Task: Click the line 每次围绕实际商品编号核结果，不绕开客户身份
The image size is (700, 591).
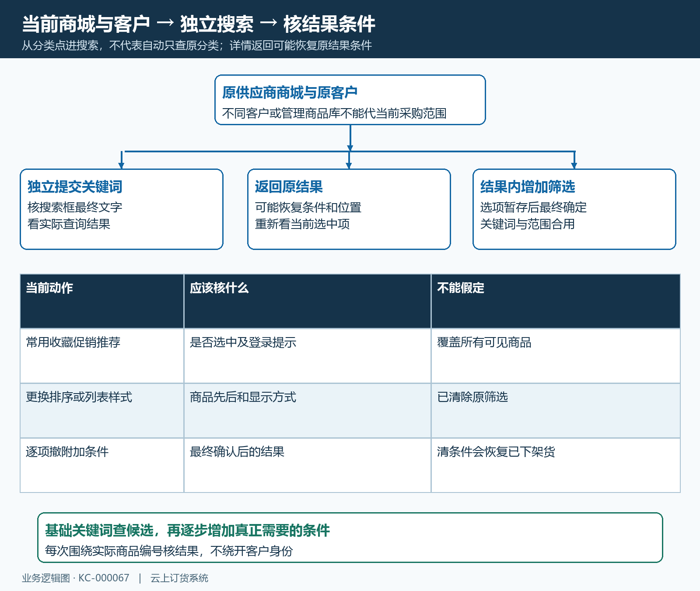Action: coord(169,551)
